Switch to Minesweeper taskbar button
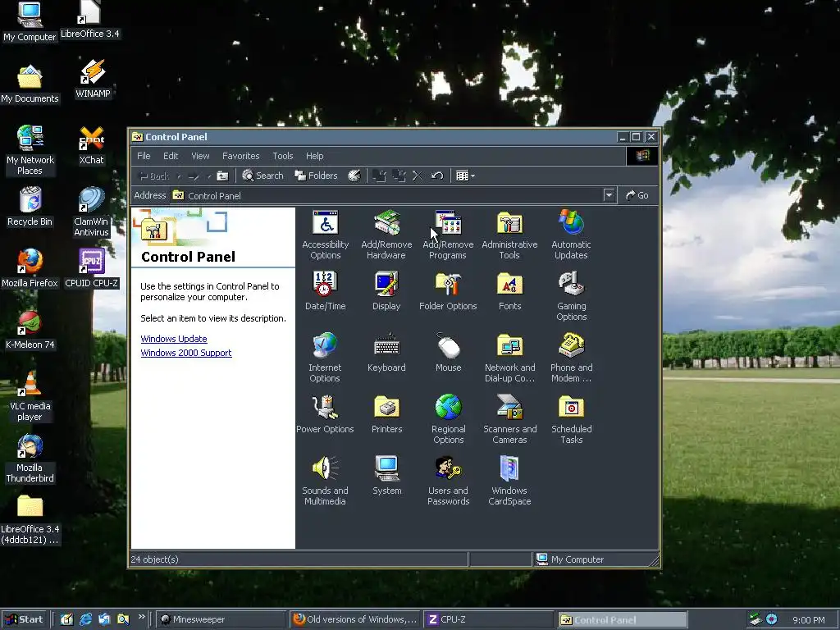The height and width of the screenshot is (630, 840). pyautogui.click(x=221, y=619)
